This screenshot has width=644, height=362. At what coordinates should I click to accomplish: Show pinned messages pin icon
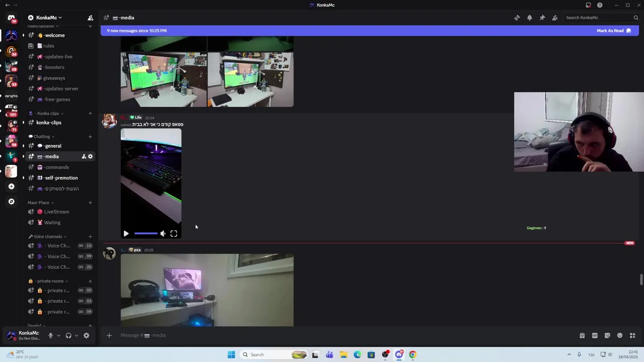[x=542, y=18]
